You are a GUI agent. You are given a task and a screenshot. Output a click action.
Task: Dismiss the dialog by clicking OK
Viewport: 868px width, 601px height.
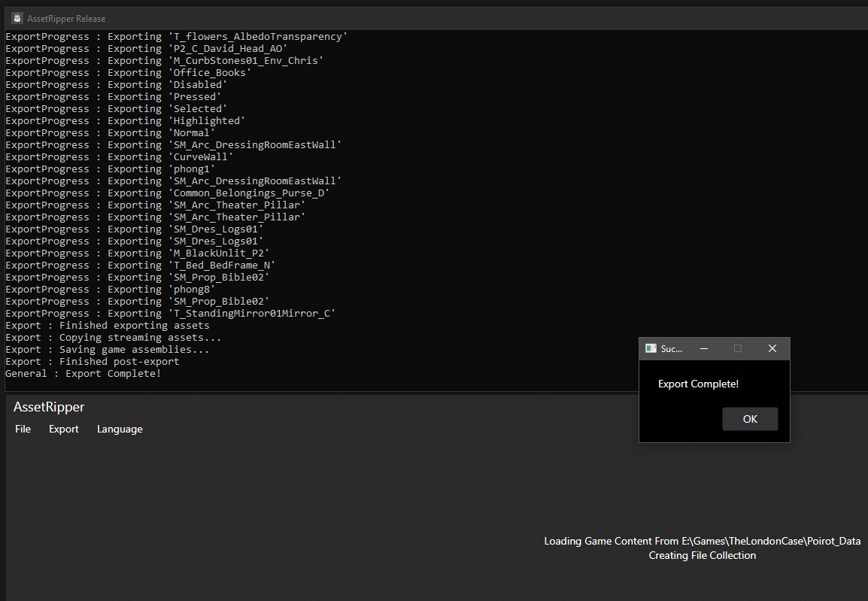[749, 419]
